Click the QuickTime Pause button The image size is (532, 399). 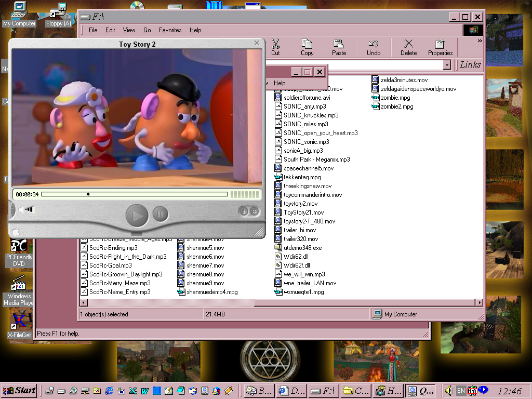[161, 214]
